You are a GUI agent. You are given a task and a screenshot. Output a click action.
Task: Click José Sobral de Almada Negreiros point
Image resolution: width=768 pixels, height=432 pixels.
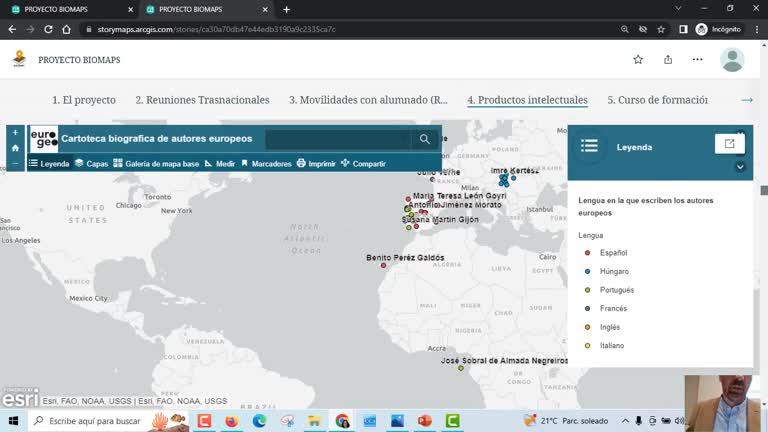461,368
